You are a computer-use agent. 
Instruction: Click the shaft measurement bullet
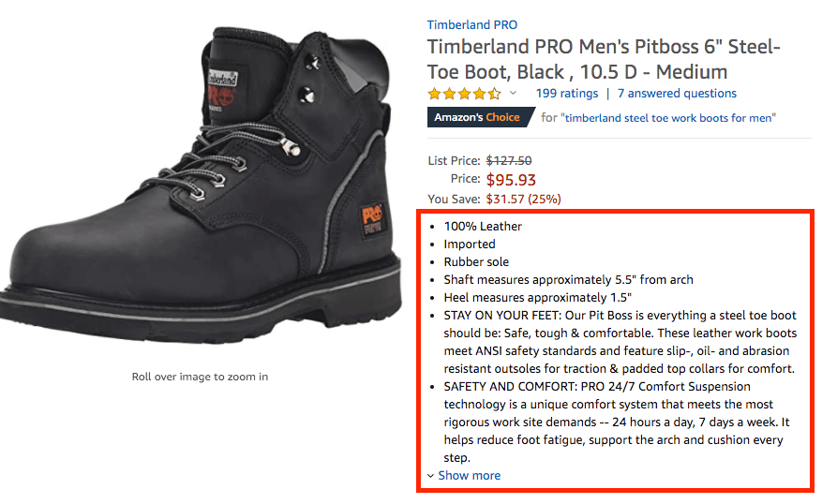coord(568,279)
